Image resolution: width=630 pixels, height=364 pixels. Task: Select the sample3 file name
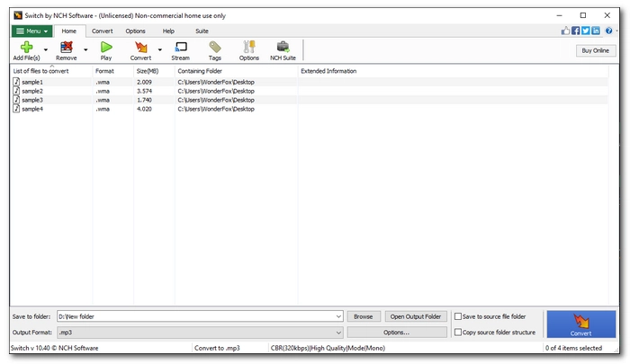point(32,100)
